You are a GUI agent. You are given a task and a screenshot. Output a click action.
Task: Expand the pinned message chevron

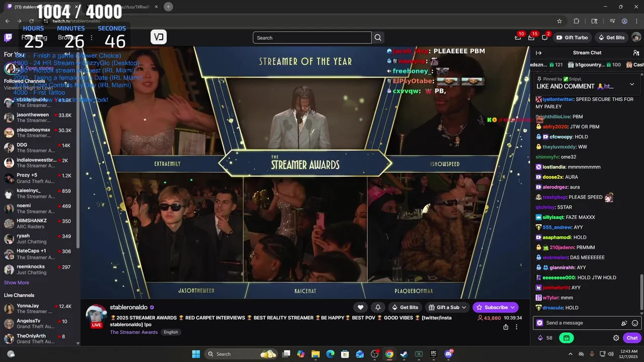click(632, 84)
